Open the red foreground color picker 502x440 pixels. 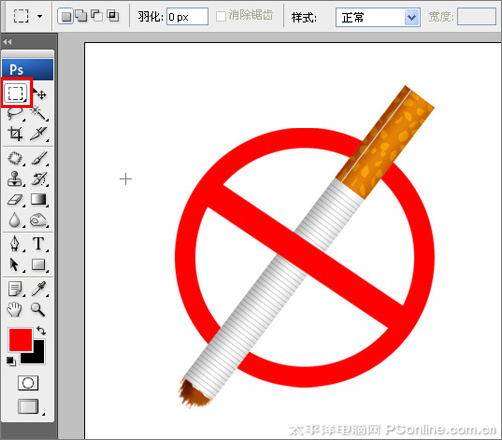tap(20, 339)
